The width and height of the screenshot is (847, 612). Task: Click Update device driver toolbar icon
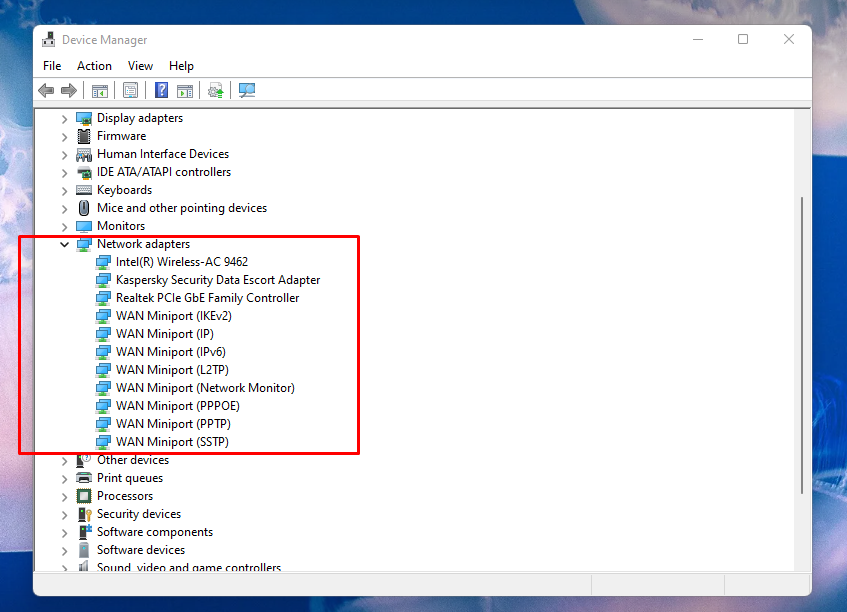pyautogui.click(x=216, y=90)
